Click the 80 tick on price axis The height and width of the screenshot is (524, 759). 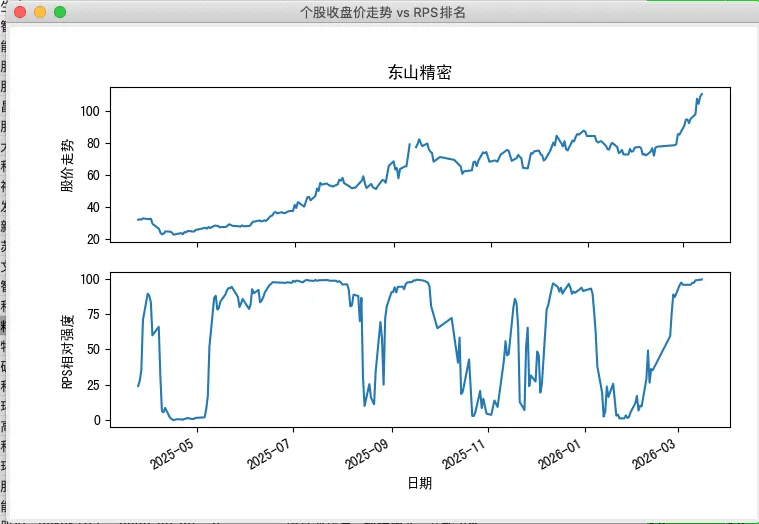tap(93, 143)
